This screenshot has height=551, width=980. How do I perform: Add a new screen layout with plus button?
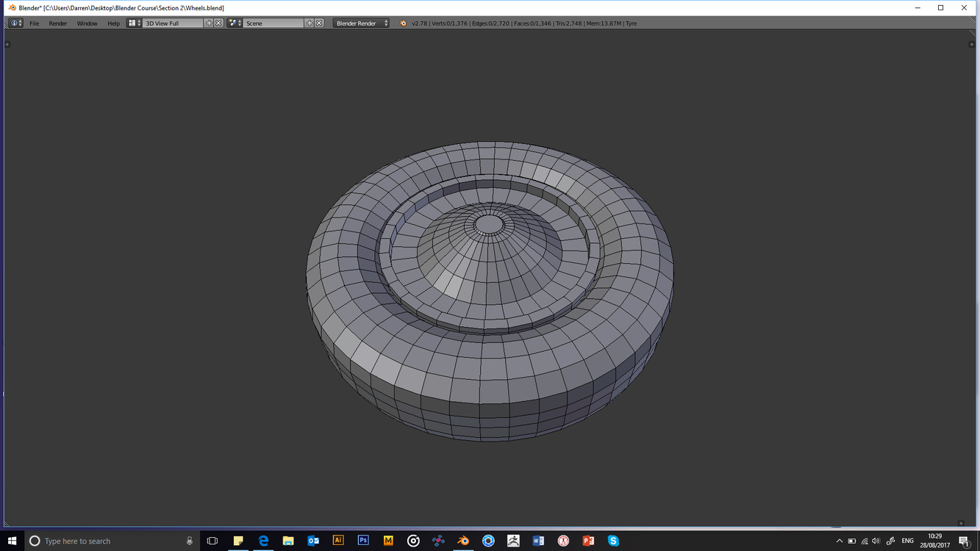(x=209, y=24)
